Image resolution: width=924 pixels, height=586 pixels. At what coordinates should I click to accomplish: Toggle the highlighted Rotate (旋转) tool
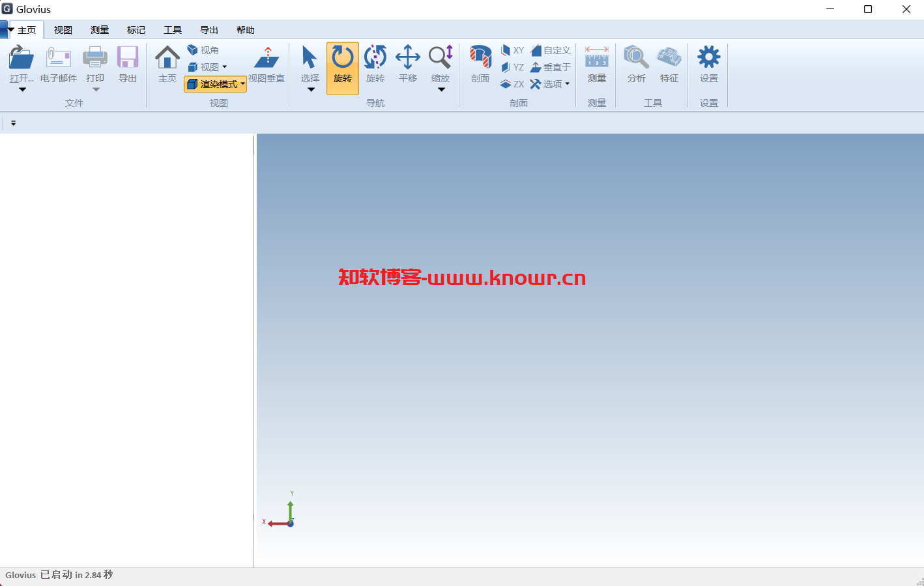coord(343,68)
